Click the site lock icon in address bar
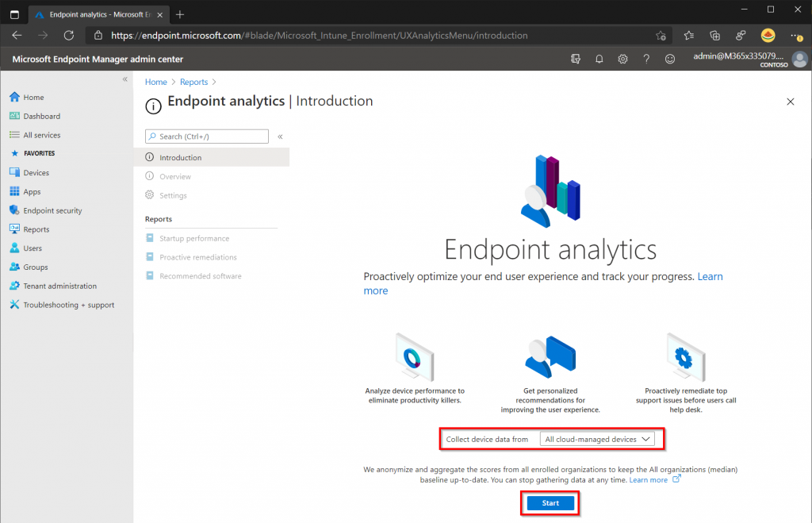Viewport: 812px width, 523px height. (x=98, y=35)
